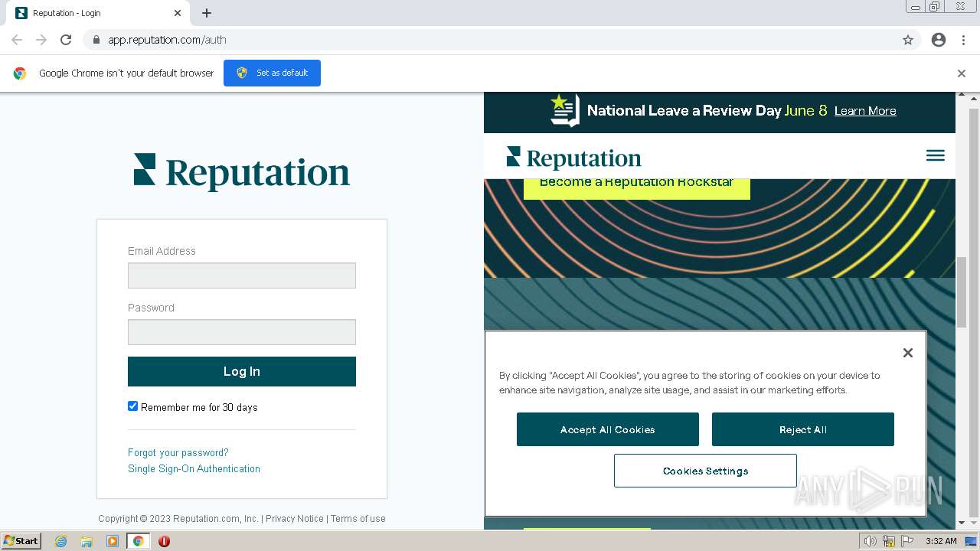
Task: Open the hamburger menu on Reputation site
Action: pyautogui.click(x=936, y=155)
